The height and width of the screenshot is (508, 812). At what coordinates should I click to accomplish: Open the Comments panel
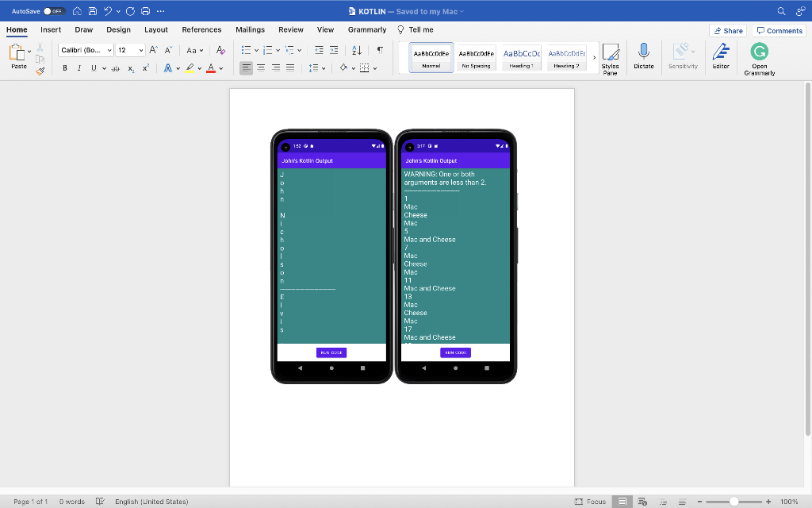tap(779, 29)
